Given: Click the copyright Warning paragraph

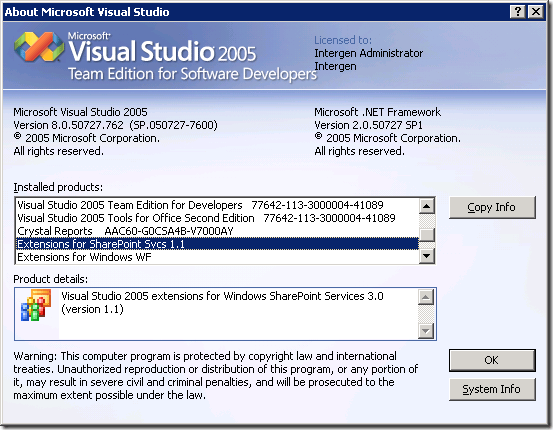Looking at the screenshot, I should (x=215, y=376).
